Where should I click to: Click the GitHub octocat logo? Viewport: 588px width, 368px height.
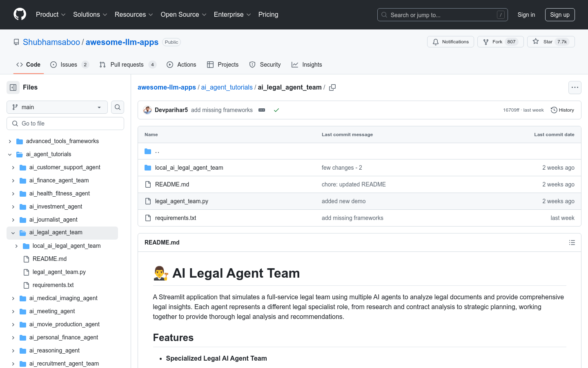pos(20,14)
